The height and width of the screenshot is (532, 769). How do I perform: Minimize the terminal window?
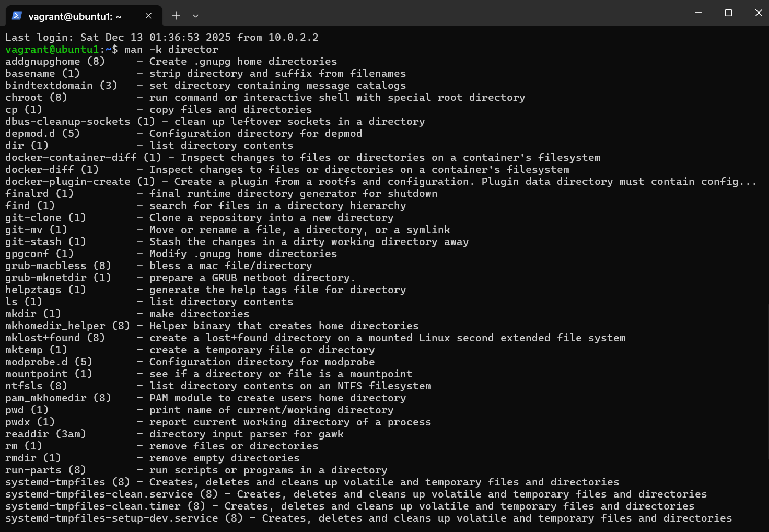(x=698, y=13)
